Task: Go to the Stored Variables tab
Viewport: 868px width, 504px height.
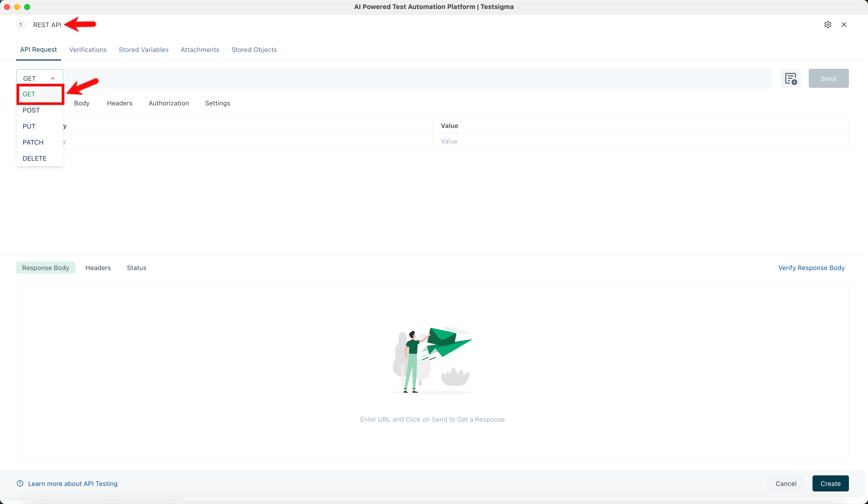Action: 144,50
